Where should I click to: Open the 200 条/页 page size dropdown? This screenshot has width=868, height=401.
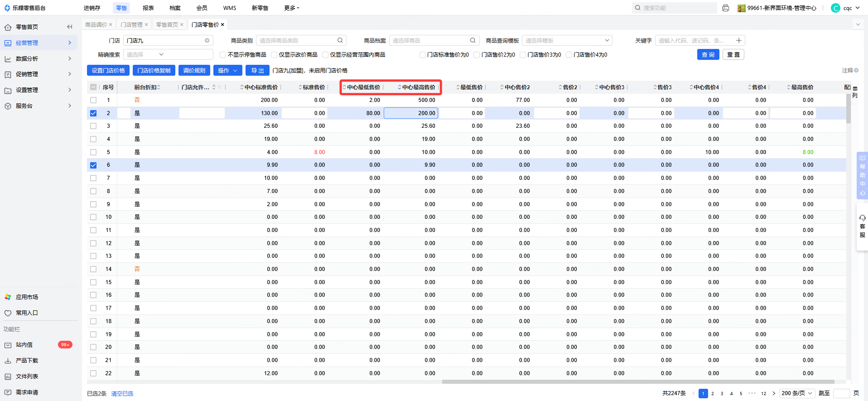click(x=797, y=393)
